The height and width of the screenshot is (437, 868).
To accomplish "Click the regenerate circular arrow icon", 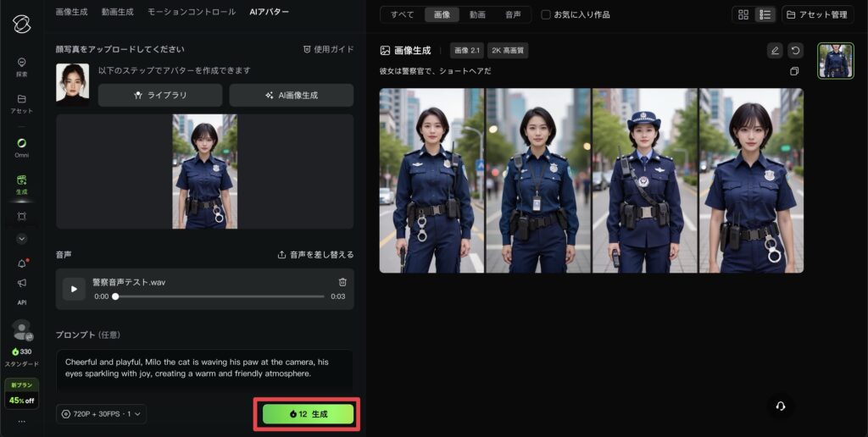I will pos(795,51).
